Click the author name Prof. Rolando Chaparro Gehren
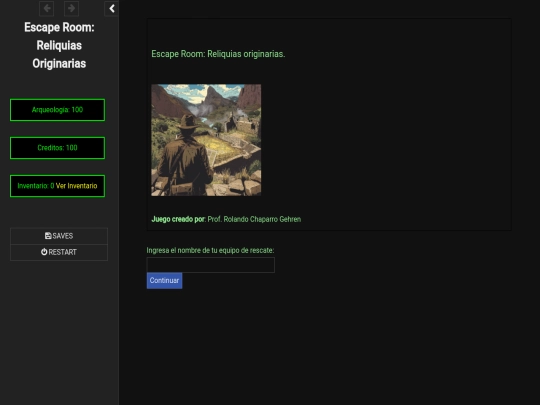This screenshot has height=405, width=540. 254,219
